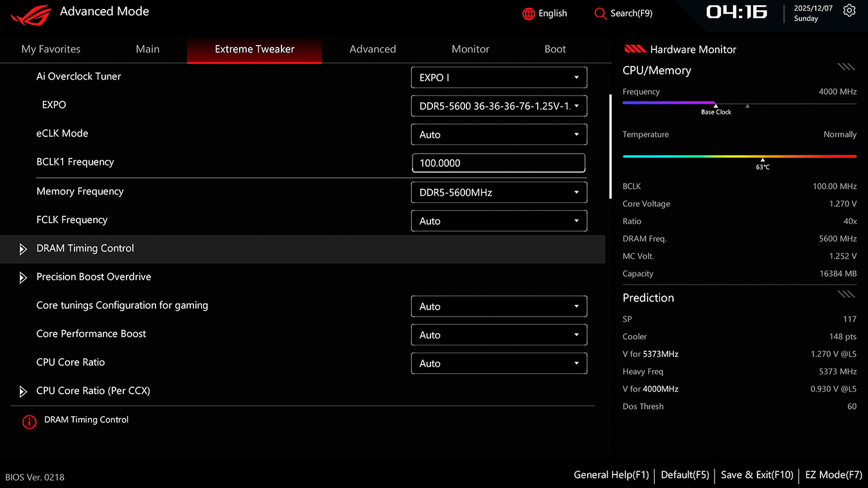Click the vertical scrollbar of the settings list
Screen dimensions: 868x488
coord(611,146)
